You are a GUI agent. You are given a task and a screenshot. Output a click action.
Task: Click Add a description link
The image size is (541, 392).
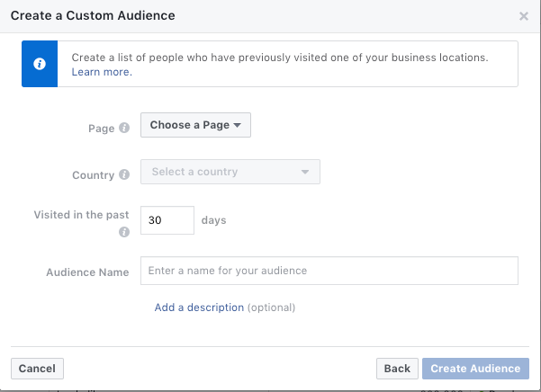click(199, 307)
